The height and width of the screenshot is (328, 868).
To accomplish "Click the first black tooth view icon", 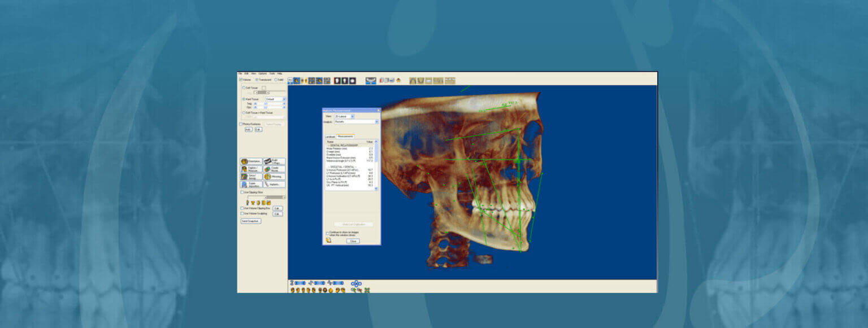I will (337, 81).
